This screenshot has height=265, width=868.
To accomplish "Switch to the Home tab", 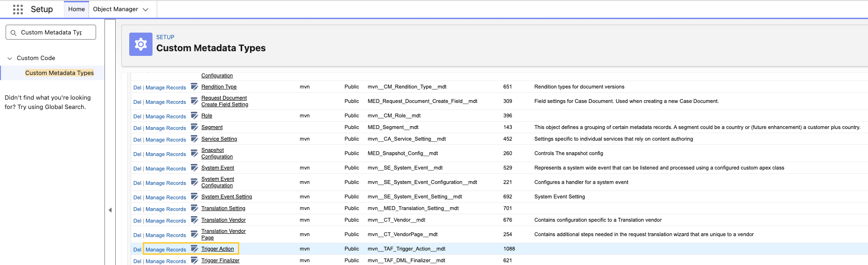I will coord(76,9).
